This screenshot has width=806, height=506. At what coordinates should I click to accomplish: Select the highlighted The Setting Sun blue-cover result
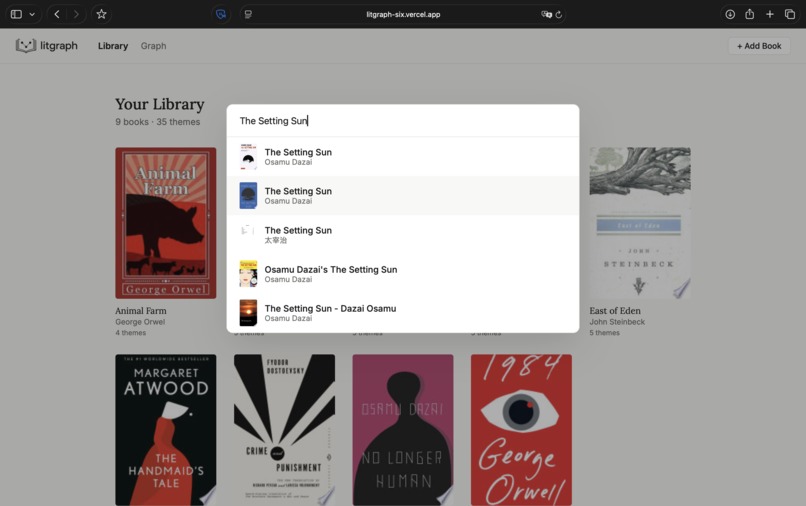pyautogui.click(x=403, y=196)
